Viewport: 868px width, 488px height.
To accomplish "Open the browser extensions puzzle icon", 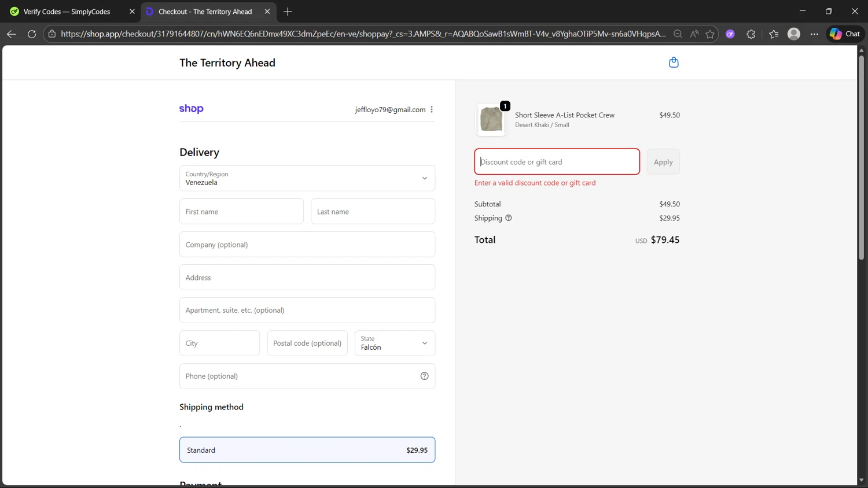I will (x=751, y=34).
